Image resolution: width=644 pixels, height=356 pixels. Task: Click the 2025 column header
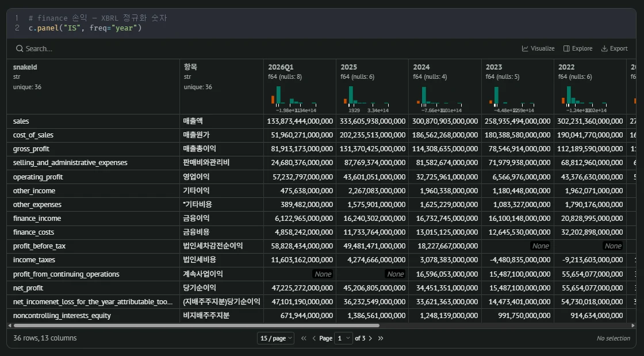[348, 67]
